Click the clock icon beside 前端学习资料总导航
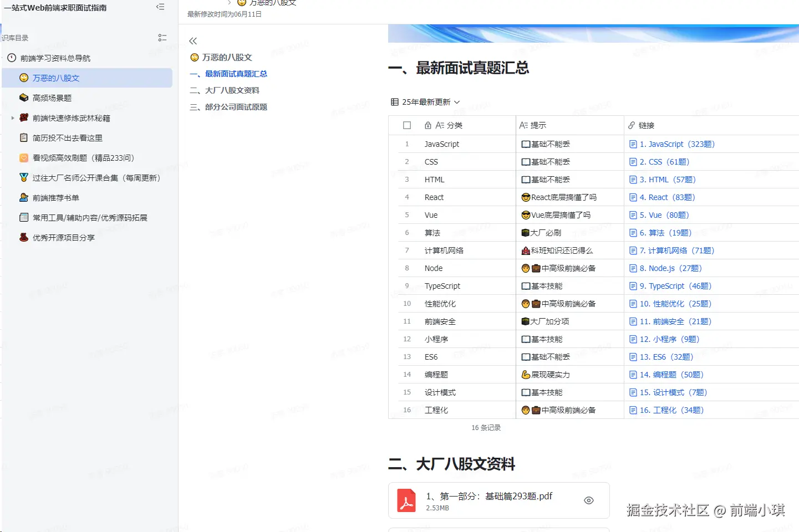 pos(12,58)
